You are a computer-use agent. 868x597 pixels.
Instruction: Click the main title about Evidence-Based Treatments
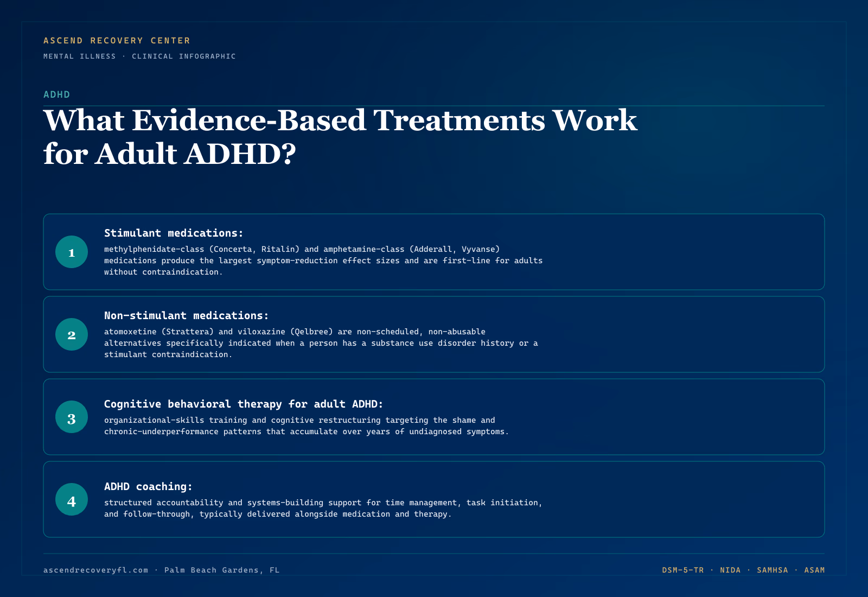pos(340,137)
